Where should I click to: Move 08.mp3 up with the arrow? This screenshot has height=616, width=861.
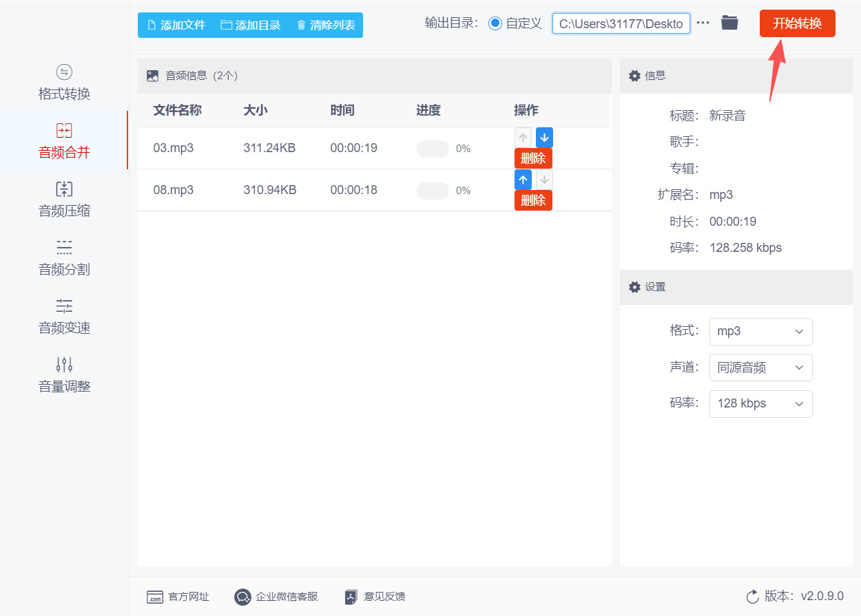523,180
